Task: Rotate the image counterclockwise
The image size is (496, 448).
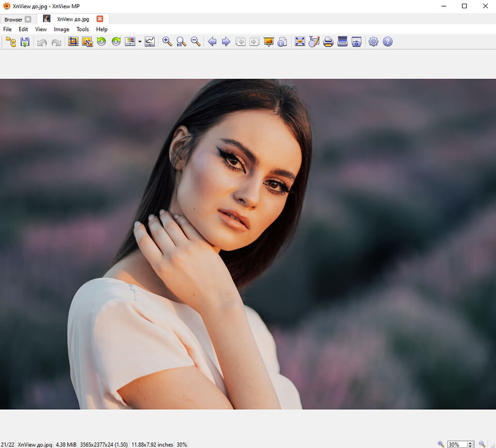Action: pyautogui.click(x=101, y=42)
